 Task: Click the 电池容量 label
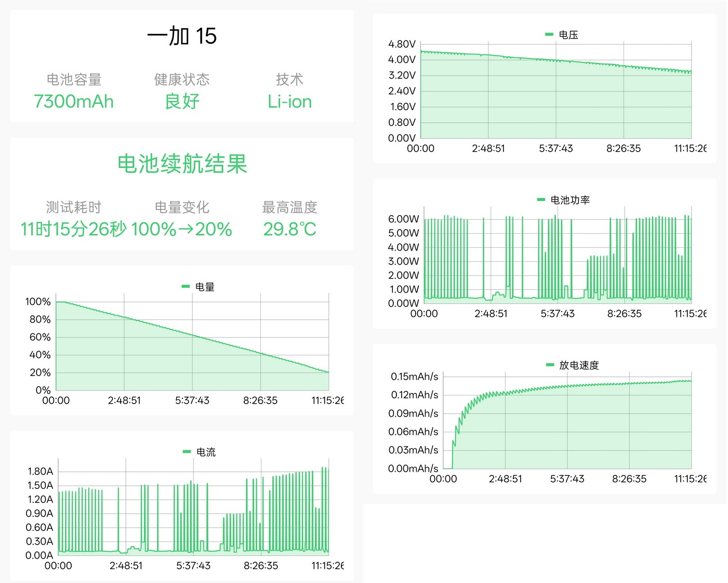click(x=74, y=79)
